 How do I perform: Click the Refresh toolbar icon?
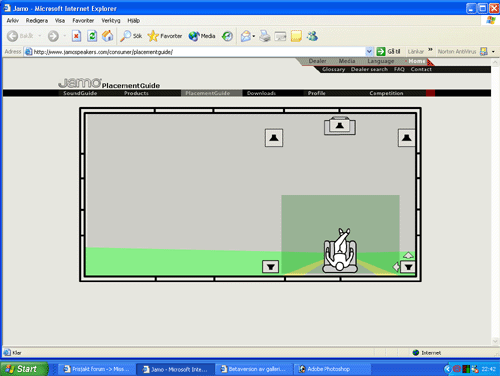click(92, 36)
